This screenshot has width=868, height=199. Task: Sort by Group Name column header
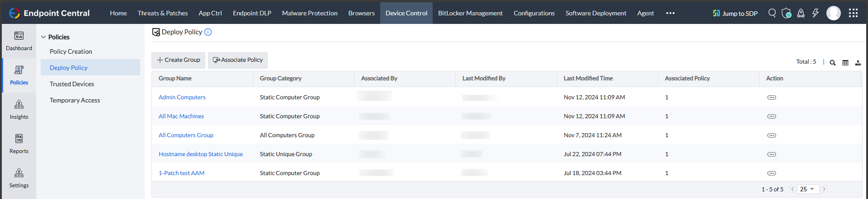(x=175, y=79)
